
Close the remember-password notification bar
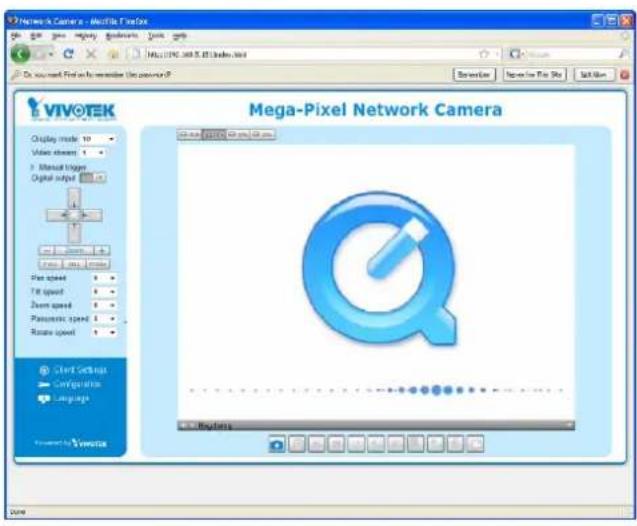[625, 75]
